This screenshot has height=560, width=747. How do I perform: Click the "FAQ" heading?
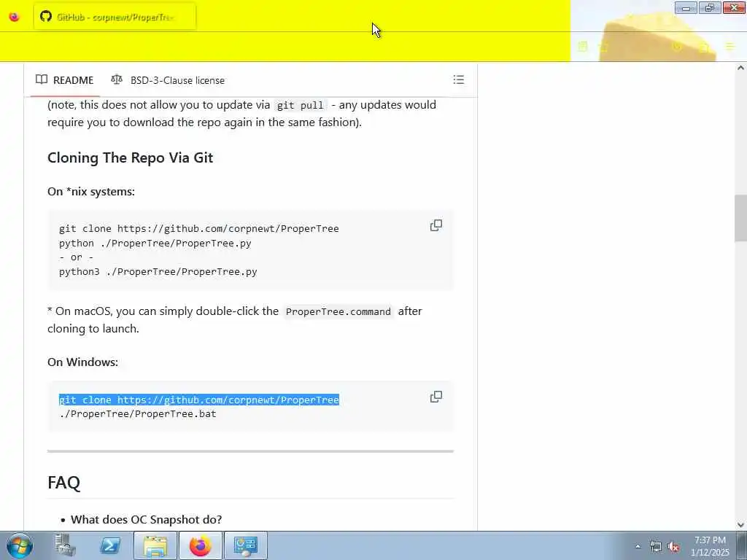(64, 483)
